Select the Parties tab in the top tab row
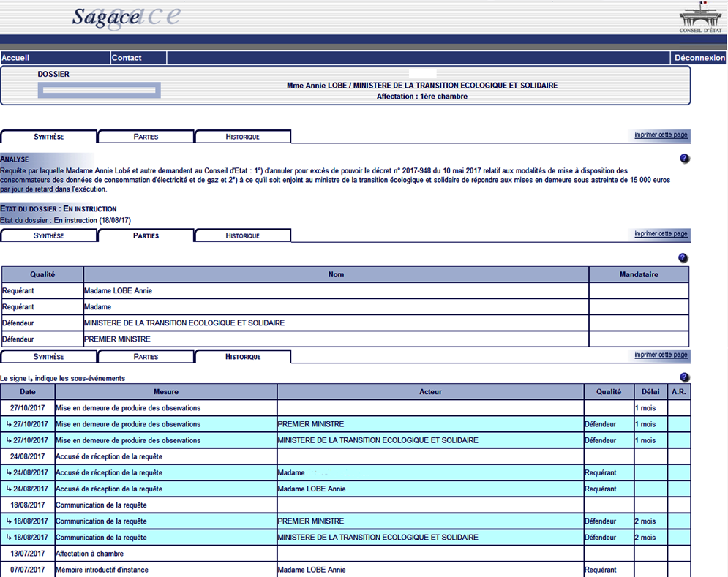The width and height of the screenshot is (728, 577). click(x=146, y=137)
